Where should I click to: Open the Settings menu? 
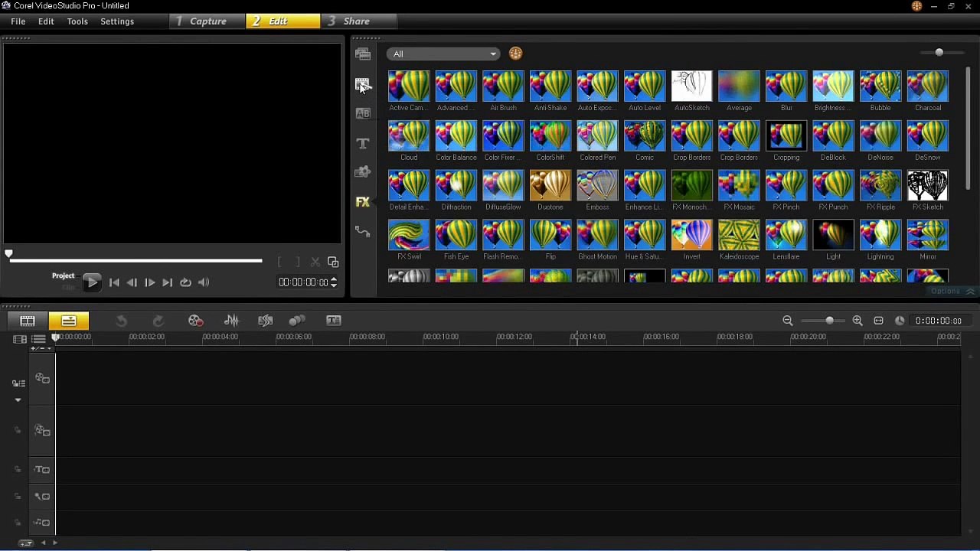tap(117, 21)
